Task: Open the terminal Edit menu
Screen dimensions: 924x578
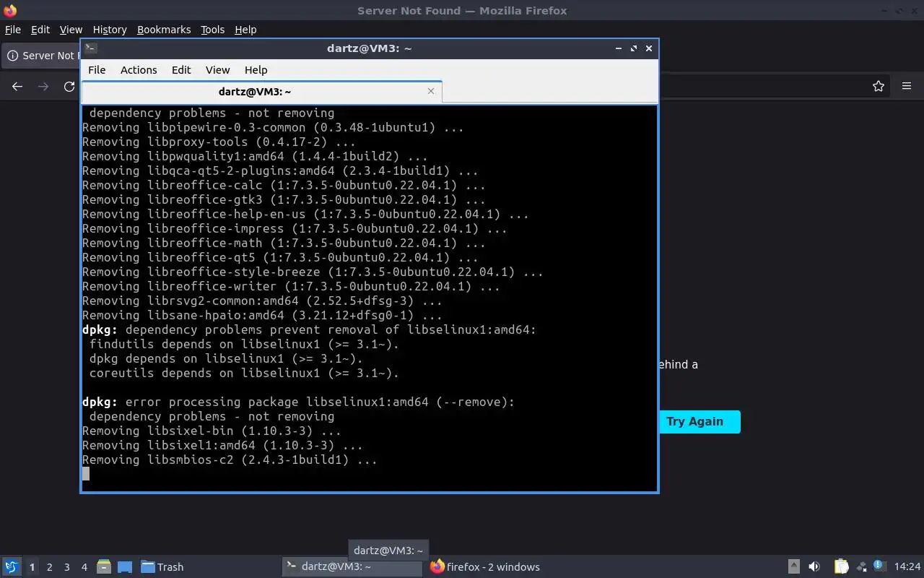Action: pos(181,70)
